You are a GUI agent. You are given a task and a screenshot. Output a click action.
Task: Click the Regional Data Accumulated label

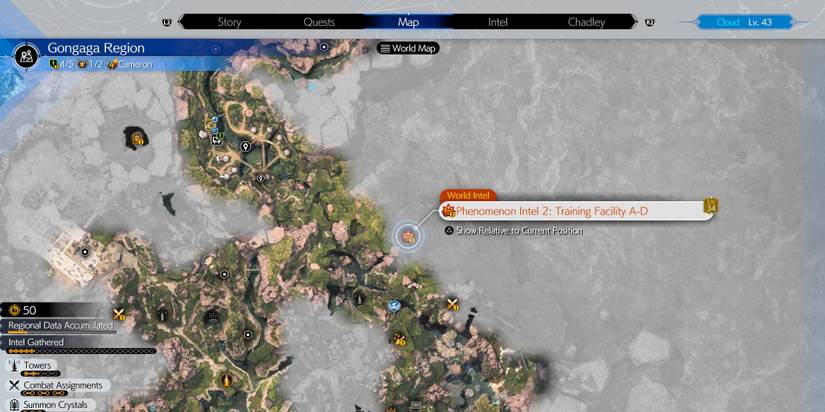[x=61, y=325]
